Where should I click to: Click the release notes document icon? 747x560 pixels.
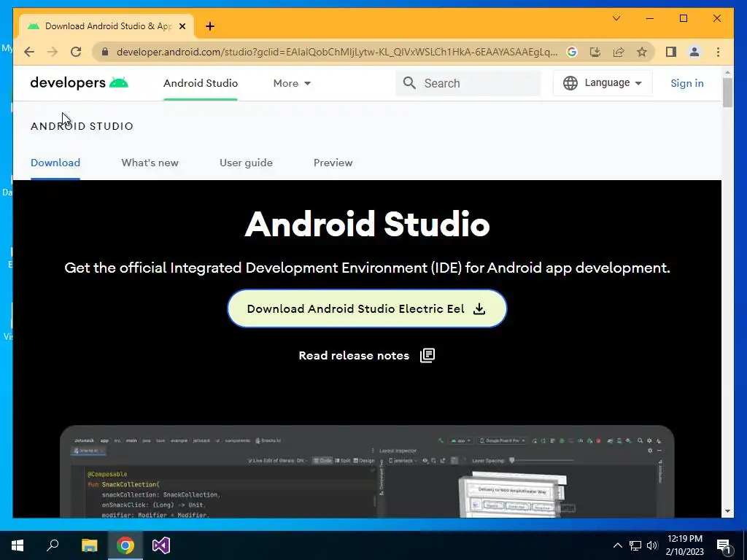point(427,355)
